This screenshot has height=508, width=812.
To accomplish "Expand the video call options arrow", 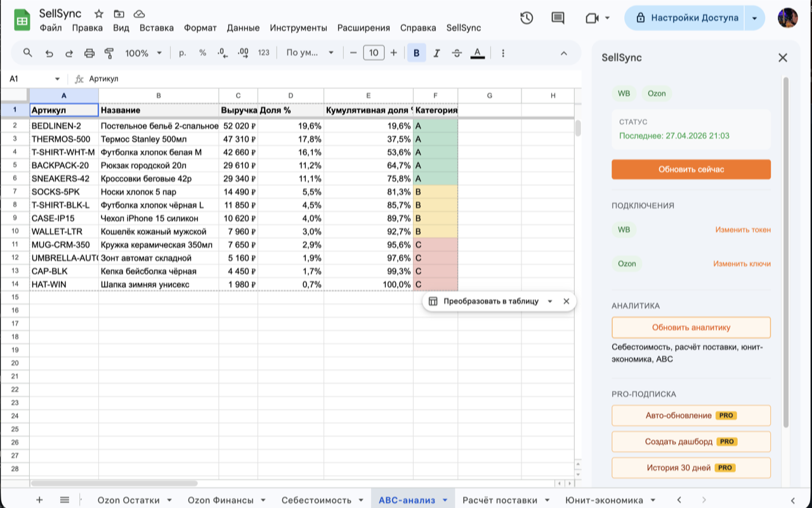I will point(608,18).
